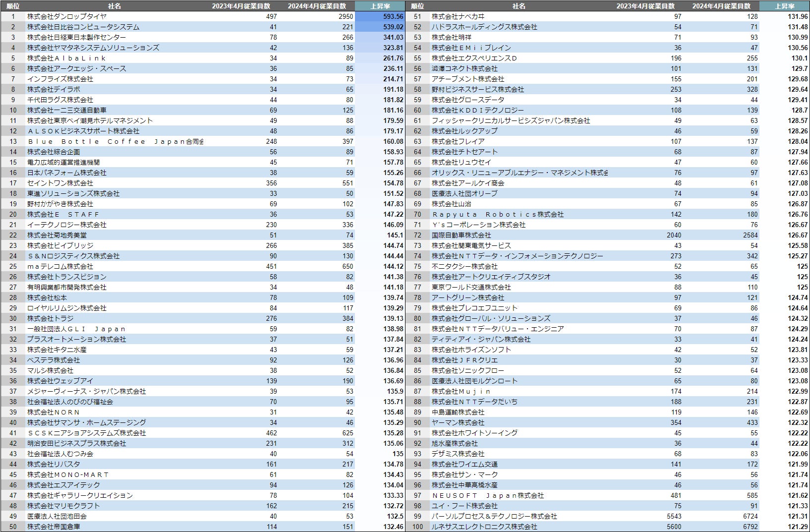
Task: Click 株式会社帝国倉庫
Action: (54, 527)
